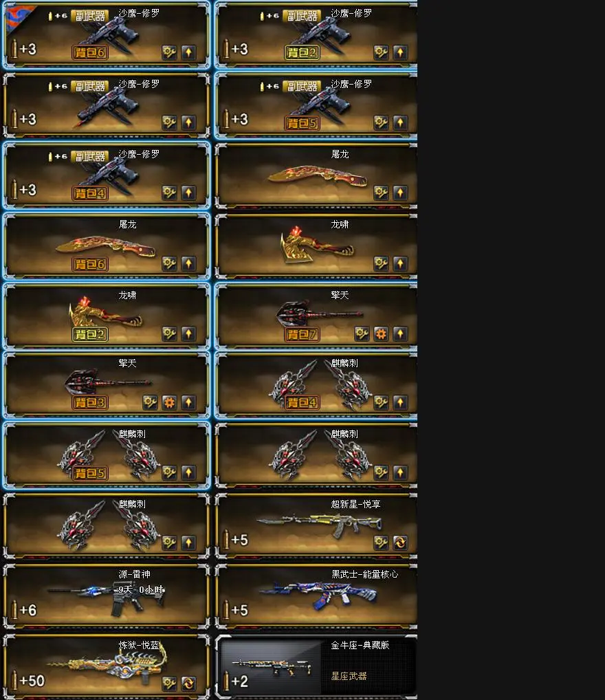Screen dimensions: 605x700
Task: Click the up arrow on 麒麟刺 背包4 card
Action: coord(400,403)
